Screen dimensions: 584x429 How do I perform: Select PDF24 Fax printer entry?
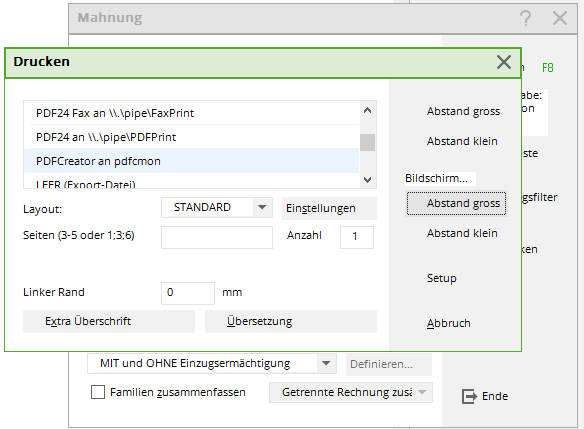(191, 113)
